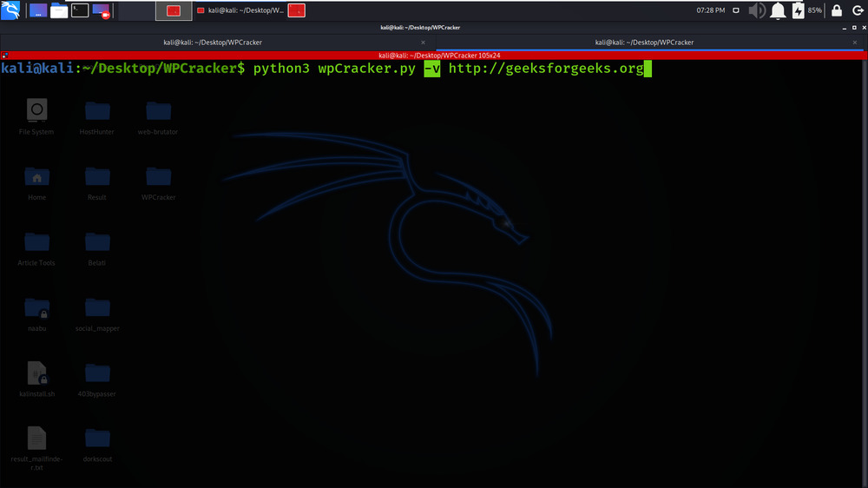Image resolution: width=868 pixels, height=488 pixels.
Task: Click the terminal window title text
Action: (x=420, y=27)
